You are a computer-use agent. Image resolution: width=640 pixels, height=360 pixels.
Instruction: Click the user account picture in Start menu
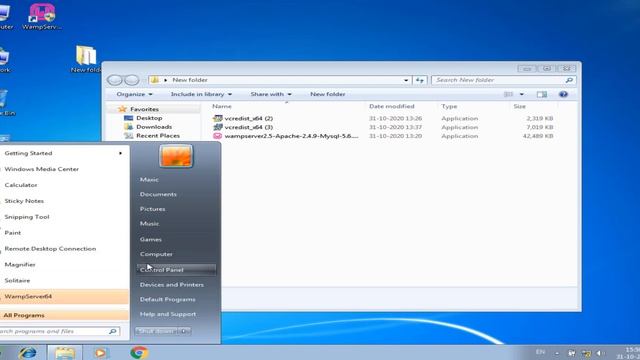click(x=176, y=156)
